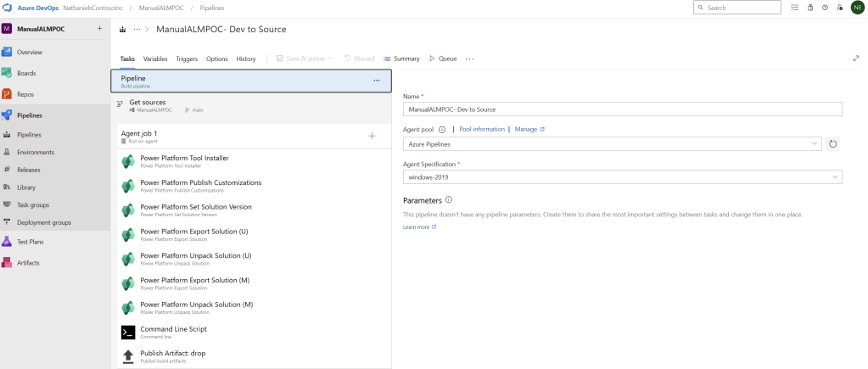Select Publish Artifact: drop task
The height and width of the screenshot is (369, 868).
(254, 355)
